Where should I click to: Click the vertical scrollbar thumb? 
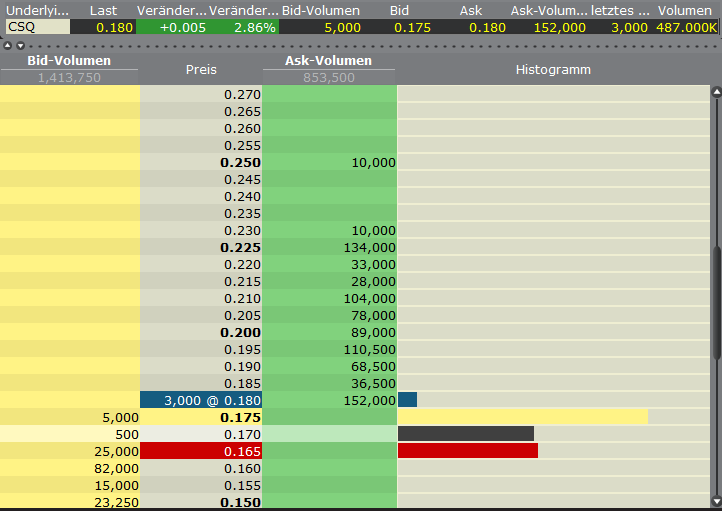coord(715,300)
